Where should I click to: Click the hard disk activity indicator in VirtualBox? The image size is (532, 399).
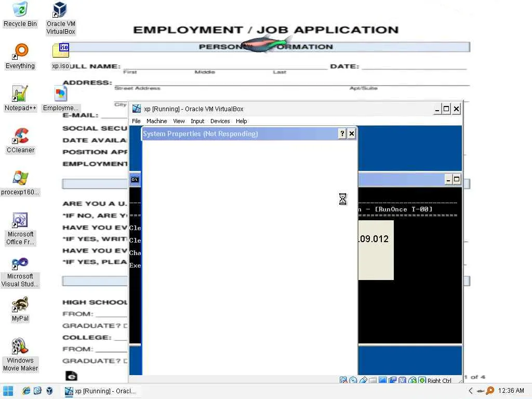pyautogui.click(x=343, y=380)
